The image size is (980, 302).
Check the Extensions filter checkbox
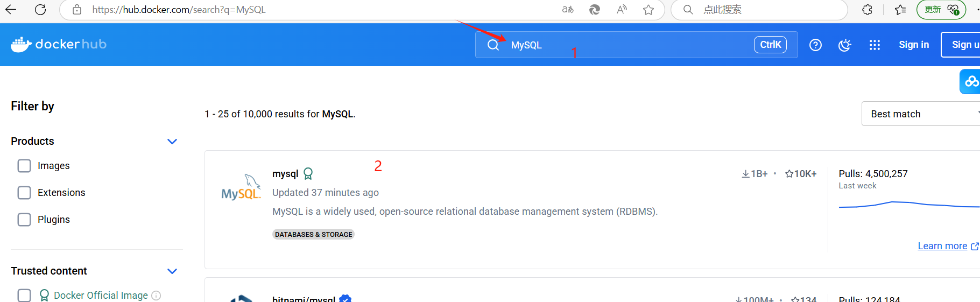(24, 193)
